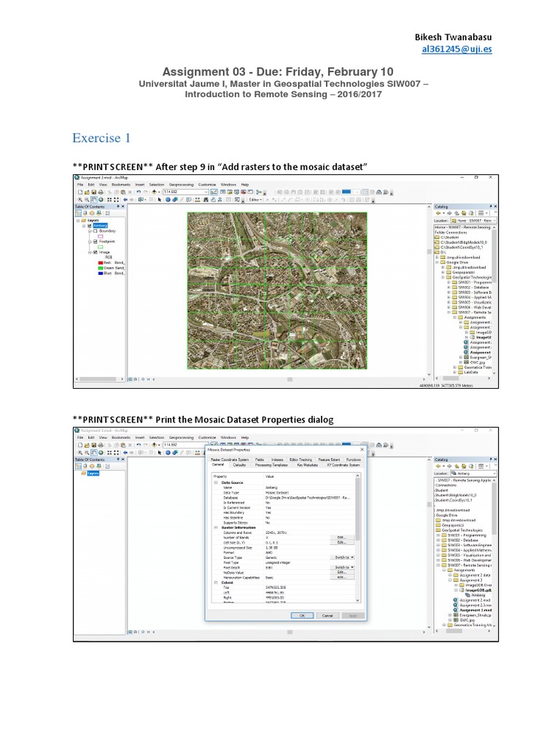Screen dimensions: 560x747
Task: Expand the Geopaparazzi folder in first Catalog tree
Action: click(x=443, y=272)
